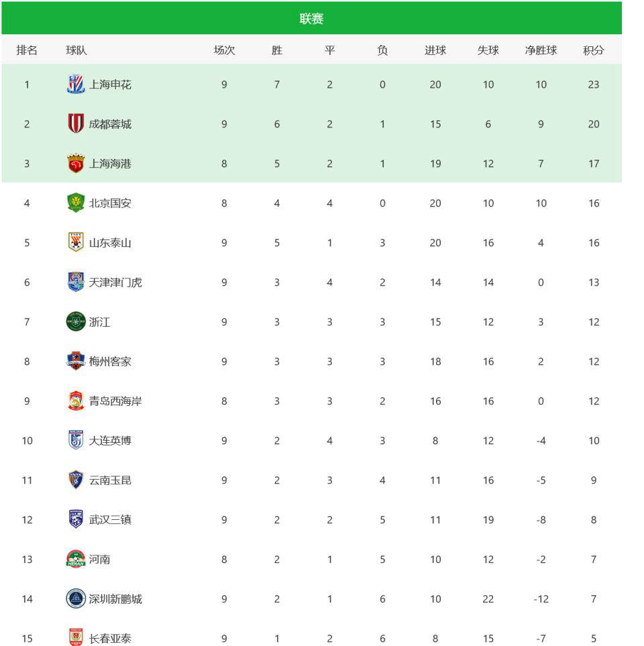This screenshot has width=644, height=646.
Task: Open the 云南玉昆 team link
Action: [110, 480]
